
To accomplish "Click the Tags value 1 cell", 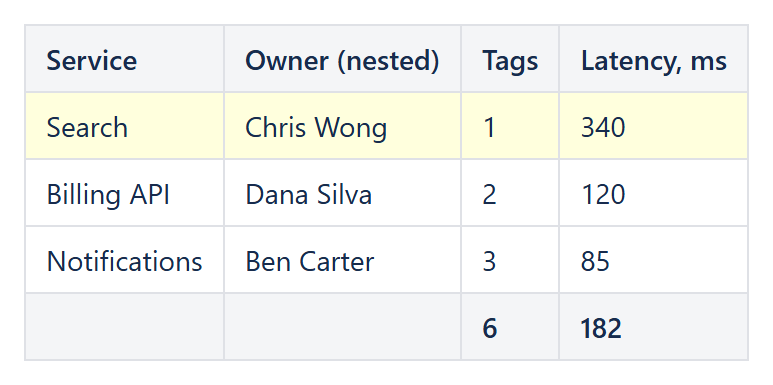I will 510,126.
